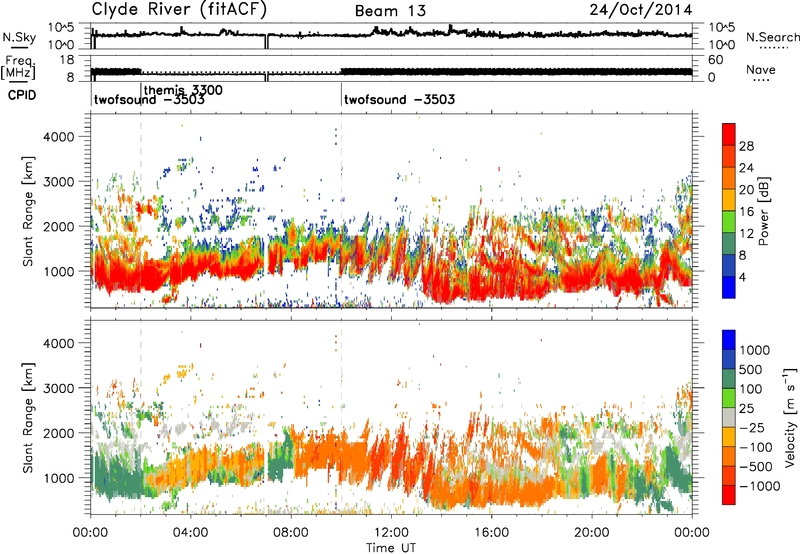Click the "twofsound -3503" label under themis 3300

149,100
